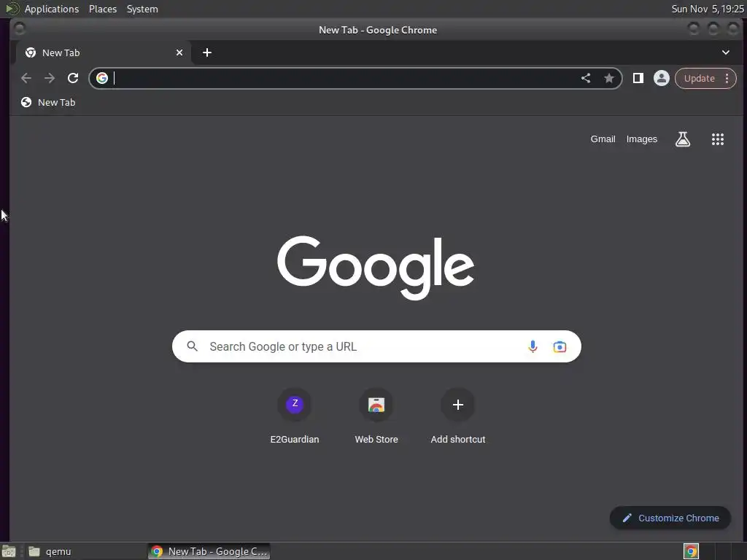Viewport: 747px width, 560px height.
Task: Close the New Tab tab
Action: pyautogui.click(x=179, y=52)
